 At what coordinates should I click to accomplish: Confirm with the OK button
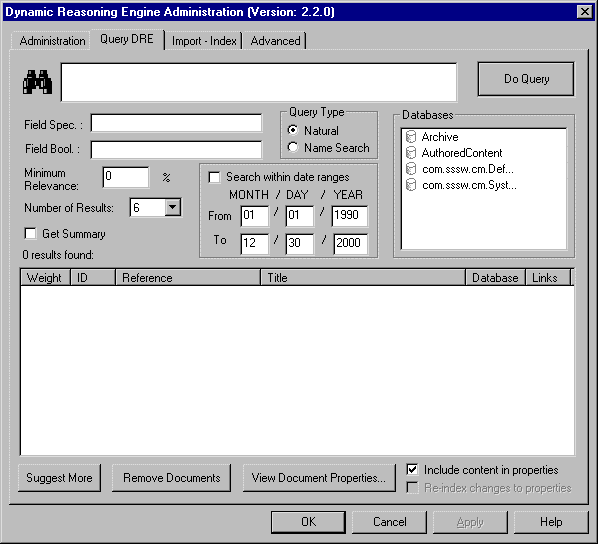point(309,522)
